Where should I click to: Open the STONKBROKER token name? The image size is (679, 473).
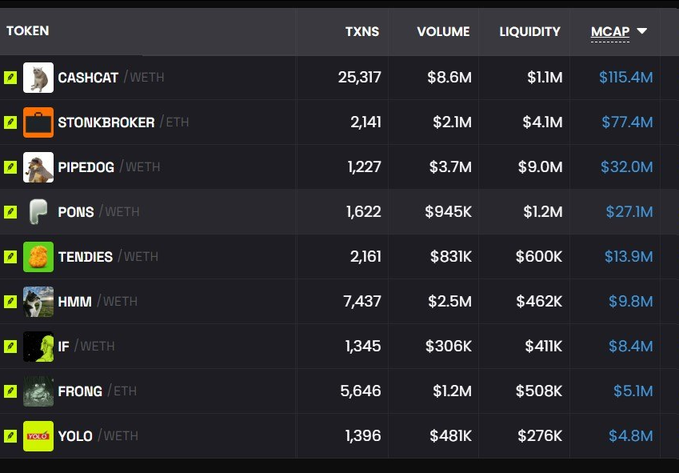[106, 123]
